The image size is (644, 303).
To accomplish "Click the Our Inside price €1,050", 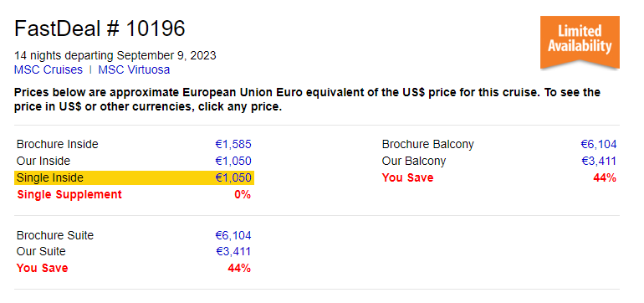I will (233, 162).
